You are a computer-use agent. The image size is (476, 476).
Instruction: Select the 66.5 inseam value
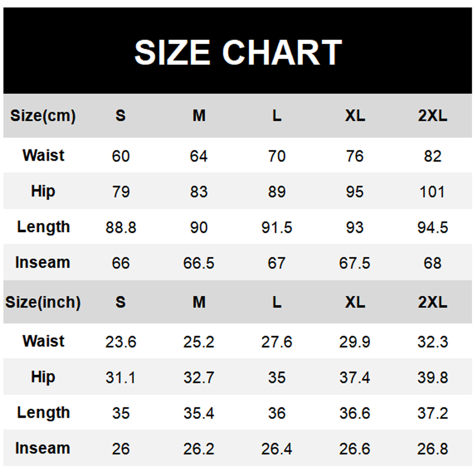199,263
